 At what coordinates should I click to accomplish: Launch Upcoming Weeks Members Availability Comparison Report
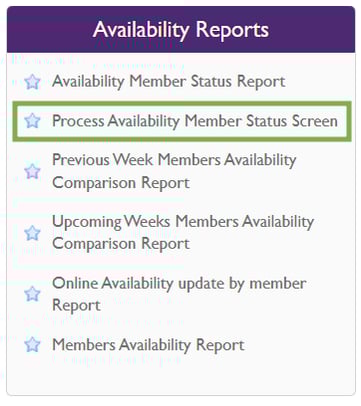click(x=183, y=233)
